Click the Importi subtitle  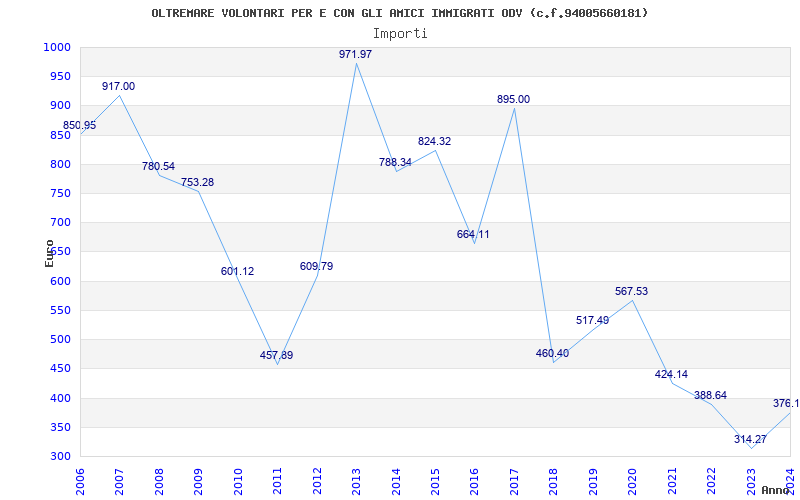tap(400, 34)
